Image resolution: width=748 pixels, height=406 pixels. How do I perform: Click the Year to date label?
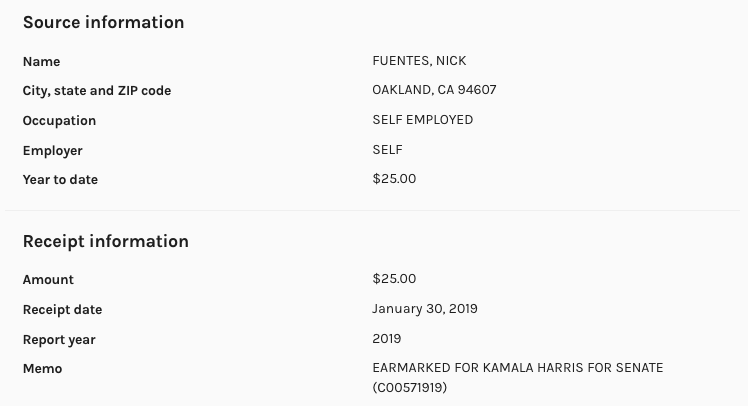(60, 180)
